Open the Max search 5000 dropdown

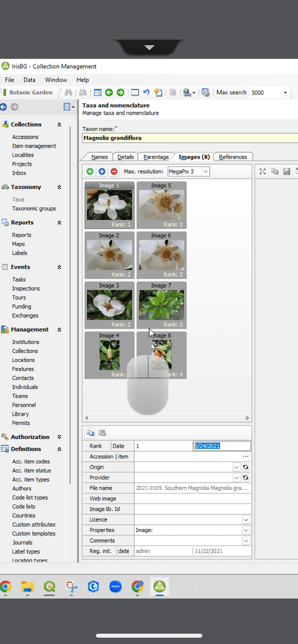285,93
